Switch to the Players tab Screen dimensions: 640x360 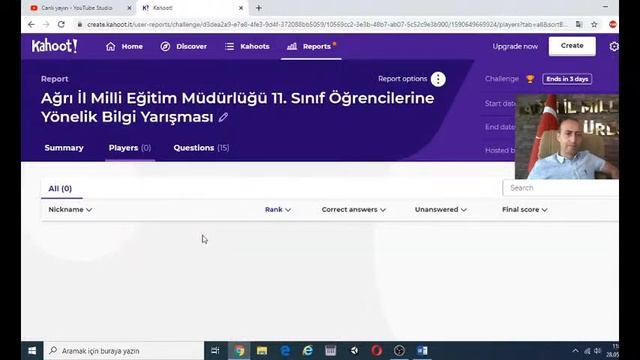(130, 148)
